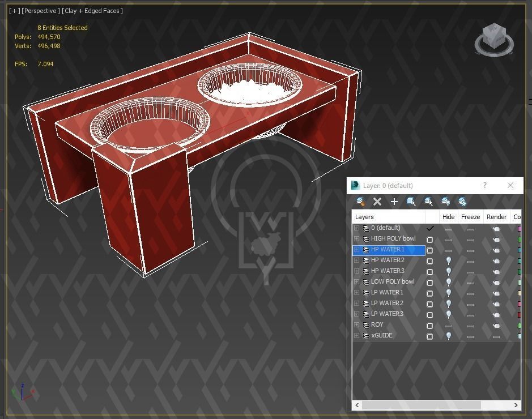
Task: Toggle render teapot for 0 (default) layer
Action: click(x=496, y=229)
